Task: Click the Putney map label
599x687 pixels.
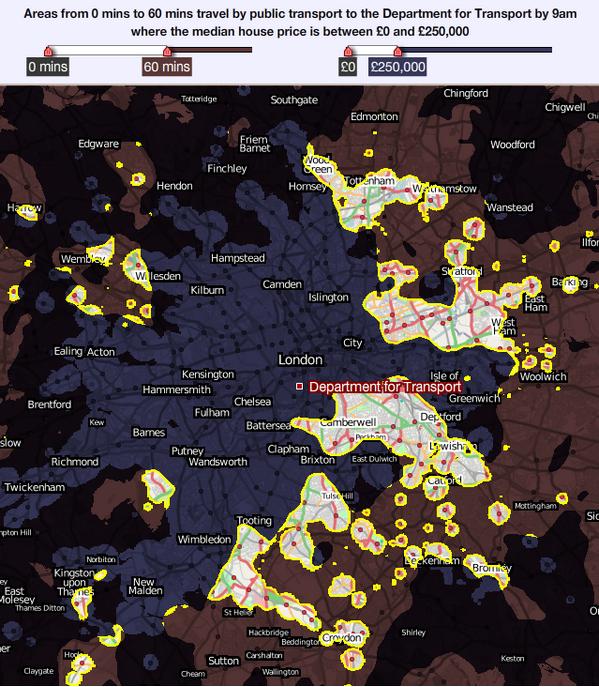Action: pos(188,451)
